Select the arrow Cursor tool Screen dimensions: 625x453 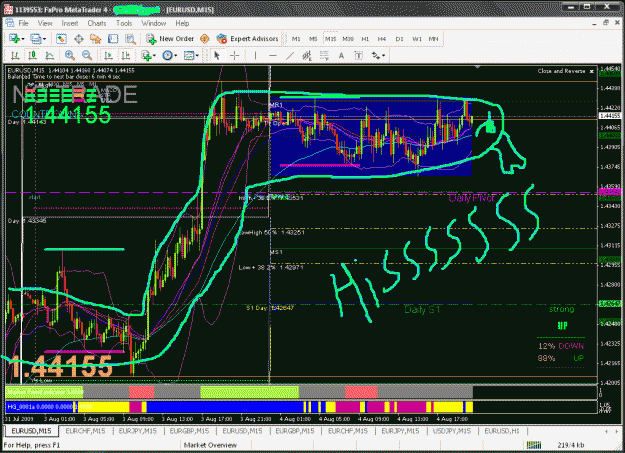pos(217,55)
